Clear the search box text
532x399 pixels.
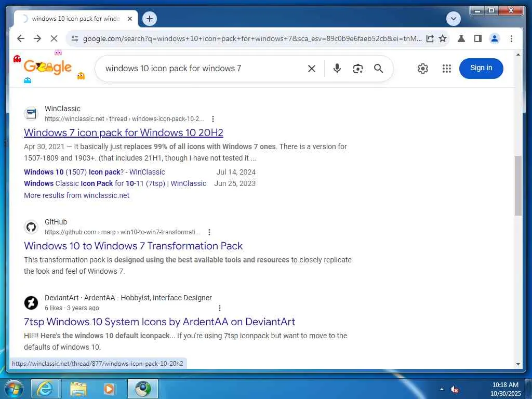click(312, 69)
